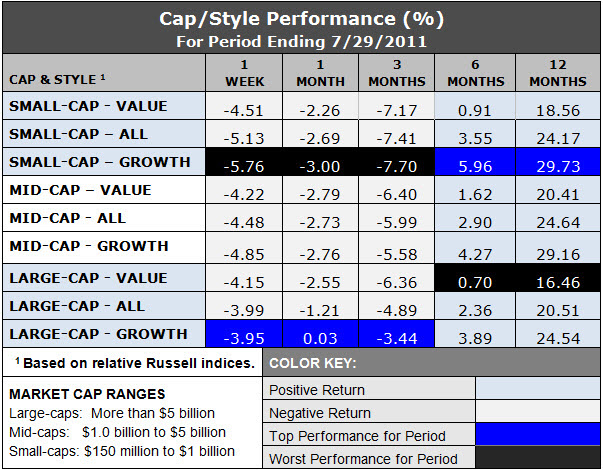The image size is (603, 470).
Task: Click the Cap/Style Performance title bar
Action: pos(302,28)
